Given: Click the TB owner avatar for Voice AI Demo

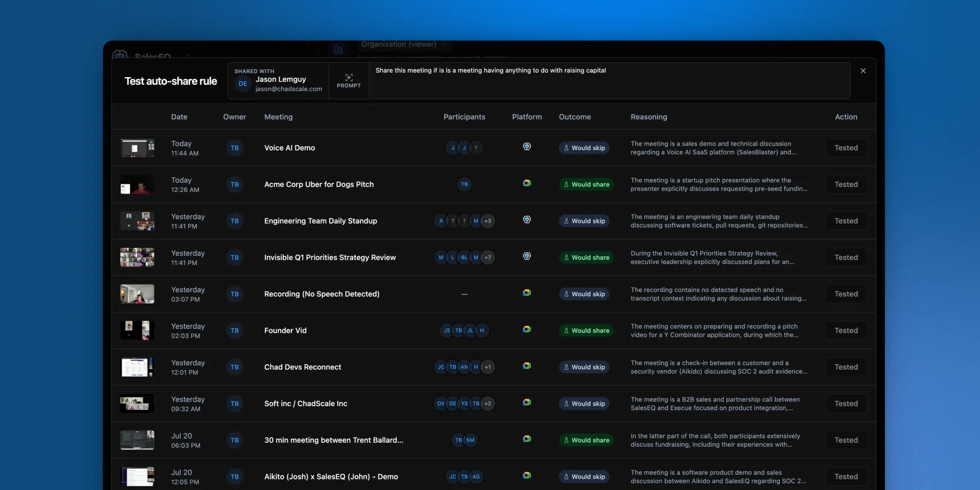Looking at the screenshot, I should click(235, 148).
